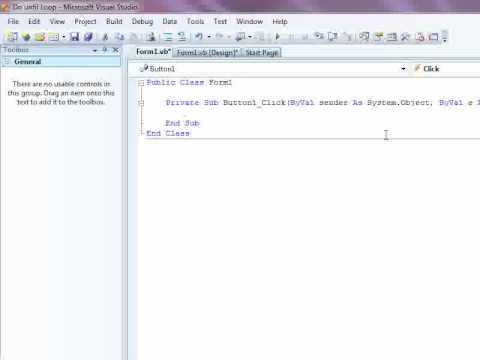Open the View menu
Image resolution: width=480 pixels, height=360 pixels.
57,21
